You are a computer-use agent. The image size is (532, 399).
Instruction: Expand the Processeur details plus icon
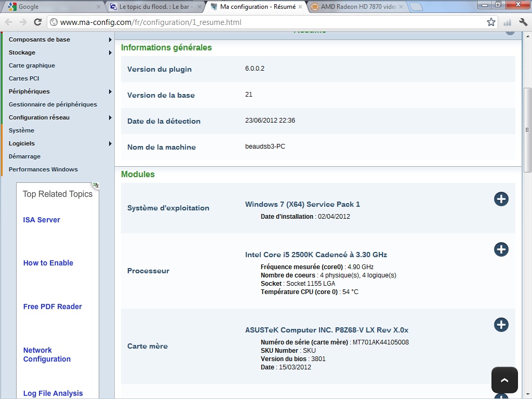coord(501,249)
